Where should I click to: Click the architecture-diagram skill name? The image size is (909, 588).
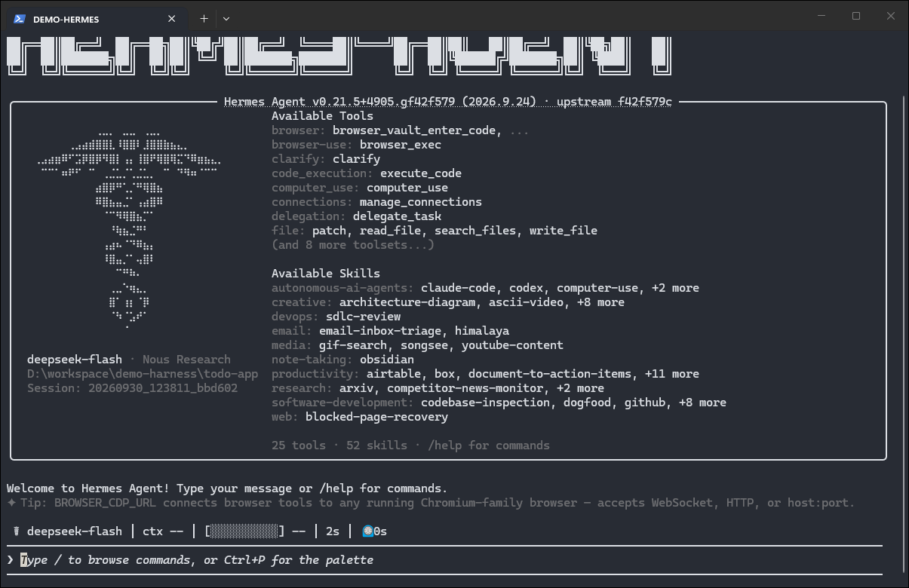tap(407, 302)
